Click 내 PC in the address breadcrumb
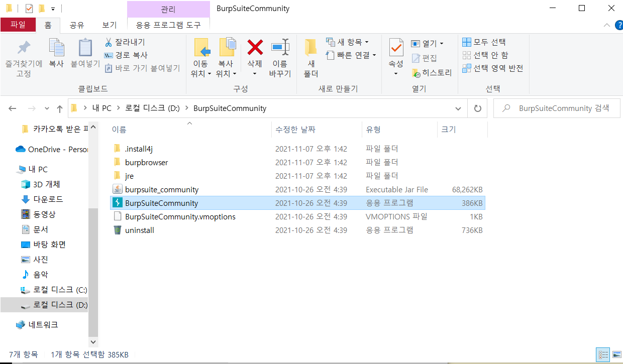Image resolution: width=623 pixels, height=364 pixels. pos(101,108)
